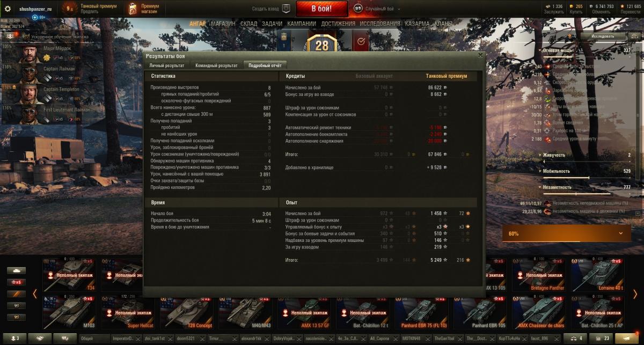Select the T28 Concept tank thumbnail
The height and width of the screenshot is (345, 644).
point(188,312)
